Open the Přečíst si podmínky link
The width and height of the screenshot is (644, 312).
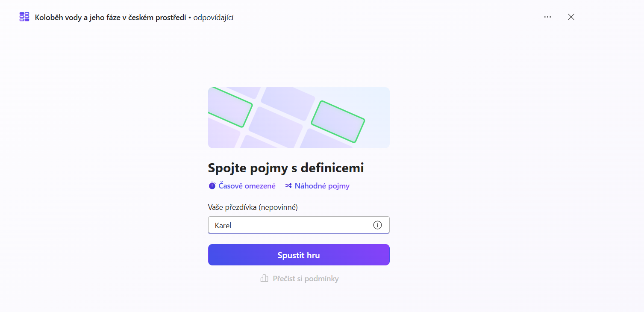coord(306,279)
